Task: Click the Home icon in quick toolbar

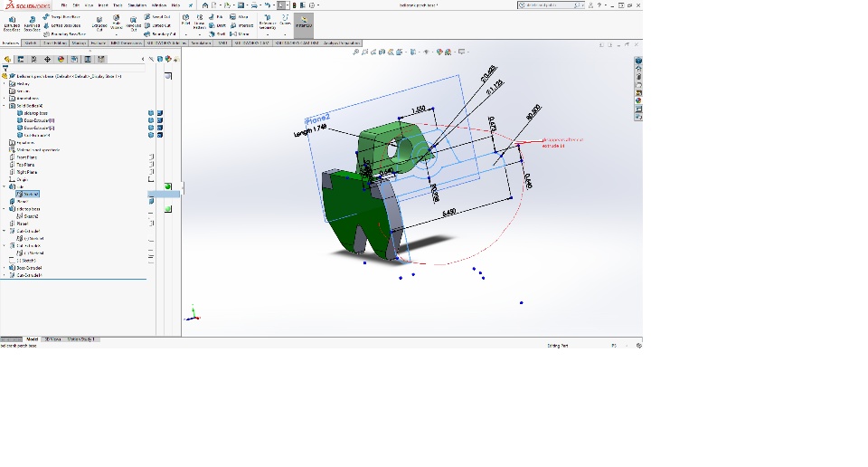Action: tap(205, 5)
